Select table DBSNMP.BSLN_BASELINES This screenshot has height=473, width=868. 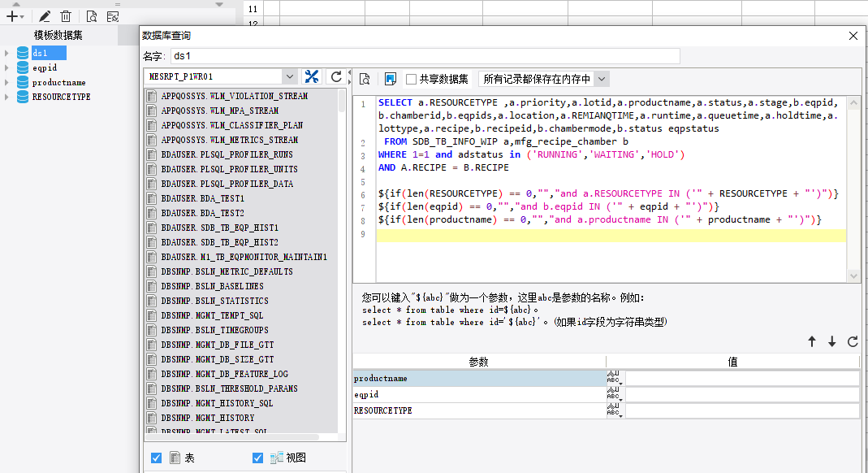213,286
